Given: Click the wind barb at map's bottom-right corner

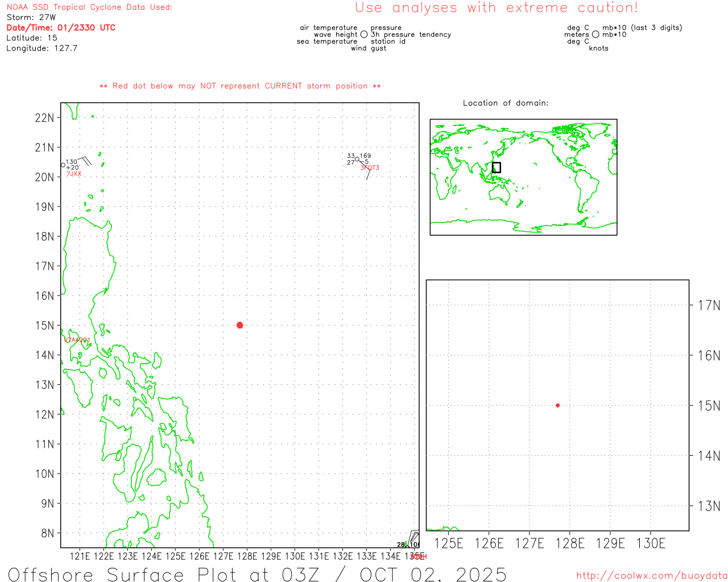Looking at the screenshot, I should pos(413,537).
